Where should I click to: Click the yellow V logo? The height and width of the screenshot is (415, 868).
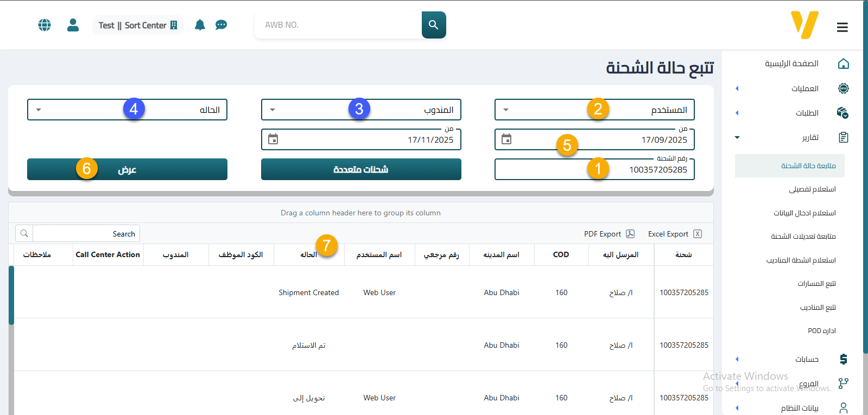click(x=804, y=25)
